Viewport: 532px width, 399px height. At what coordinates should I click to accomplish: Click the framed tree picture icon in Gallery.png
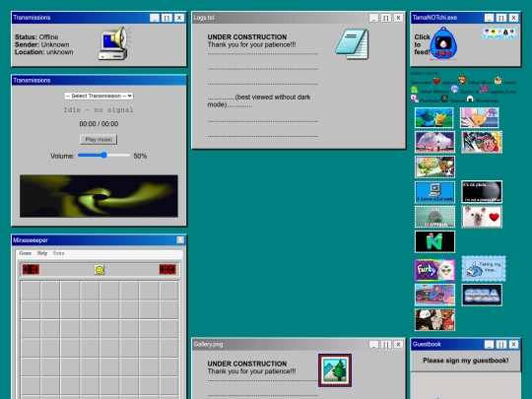335,370
